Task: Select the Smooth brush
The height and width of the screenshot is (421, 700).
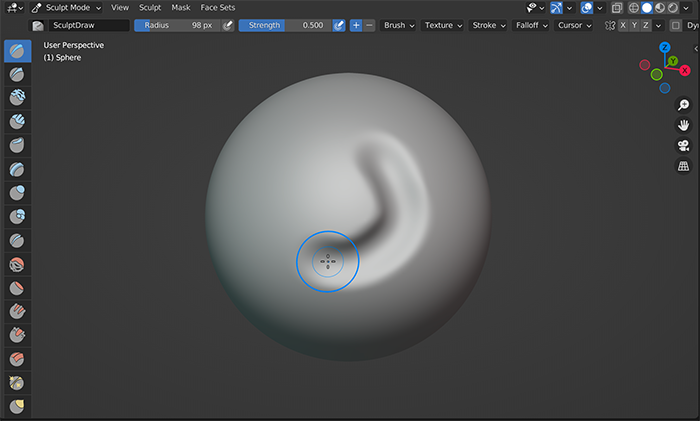Action: [17, 264]
